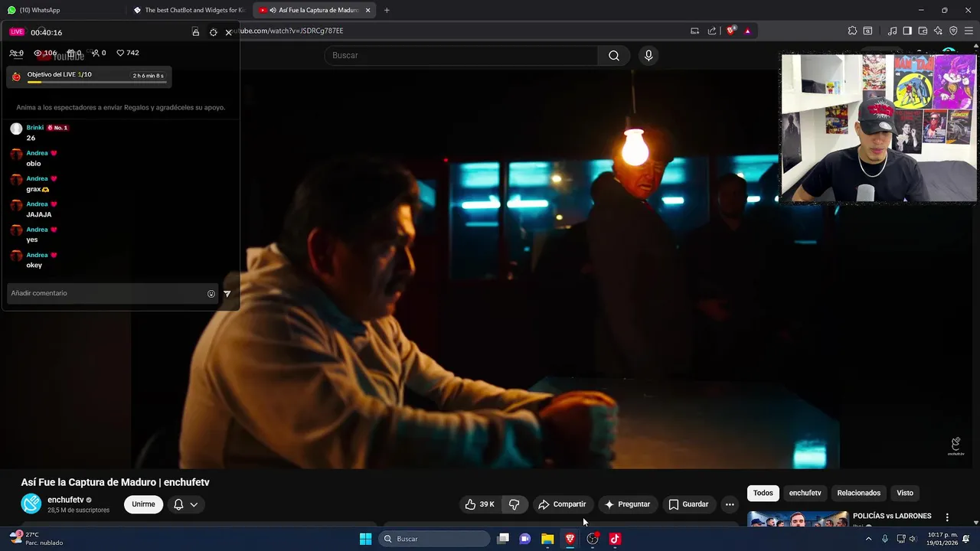Open more actions three-dot menu under video
Image resolution: width=980 pixels, height=551 pixels.
point(730,504)
